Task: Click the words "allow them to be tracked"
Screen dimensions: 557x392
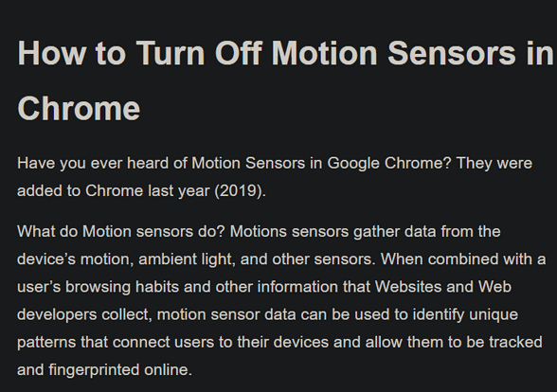Action: 454,343
